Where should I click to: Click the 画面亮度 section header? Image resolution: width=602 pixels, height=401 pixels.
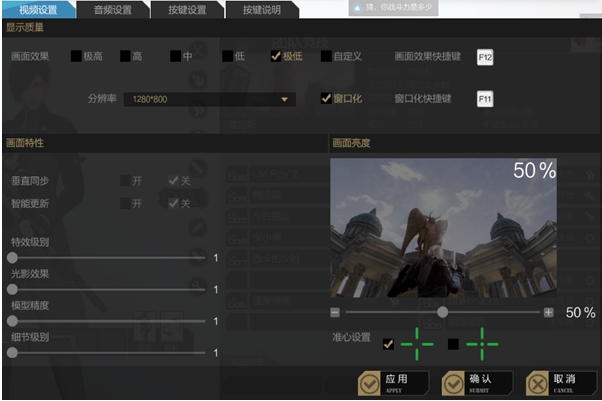pos(351,143)
